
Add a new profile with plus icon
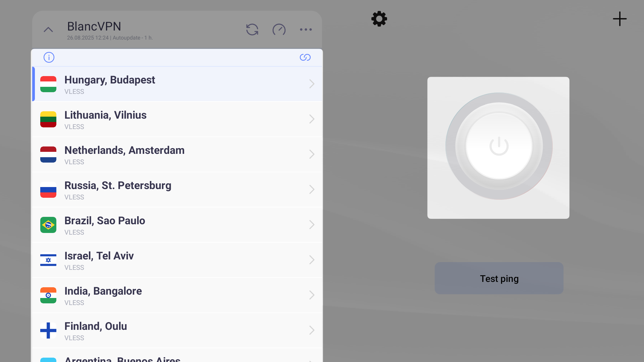[x=620, y=19]
